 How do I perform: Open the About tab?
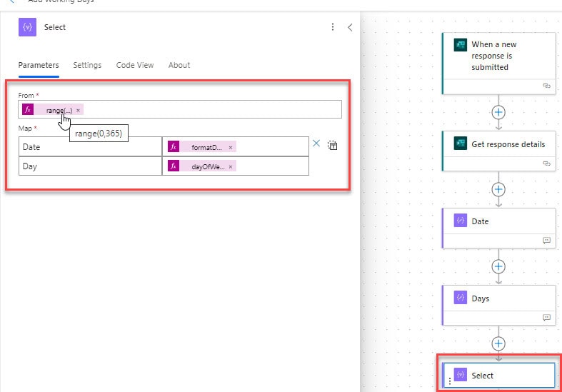point(179,65)
